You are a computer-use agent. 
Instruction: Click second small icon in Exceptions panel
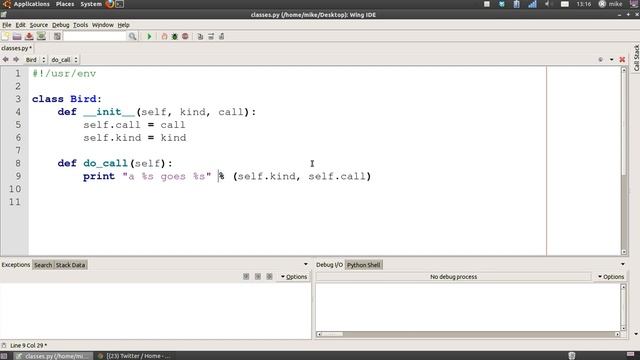point(258,276)
